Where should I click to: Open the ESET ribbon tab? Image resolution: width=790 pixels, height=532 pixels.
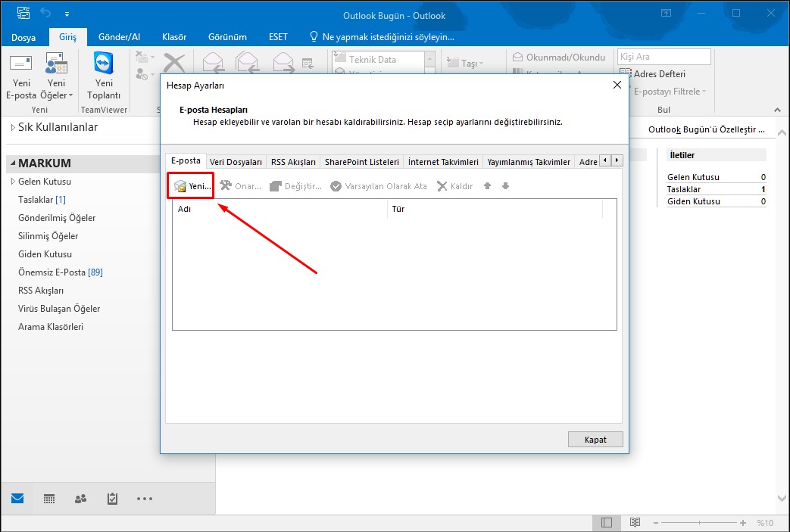click(278, 37)
